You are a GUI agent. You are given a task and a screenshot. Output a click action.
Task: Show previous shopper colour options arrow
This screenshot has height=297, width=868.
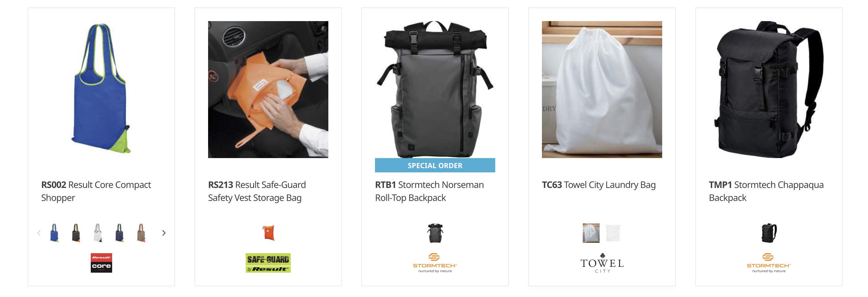point(39,233)
